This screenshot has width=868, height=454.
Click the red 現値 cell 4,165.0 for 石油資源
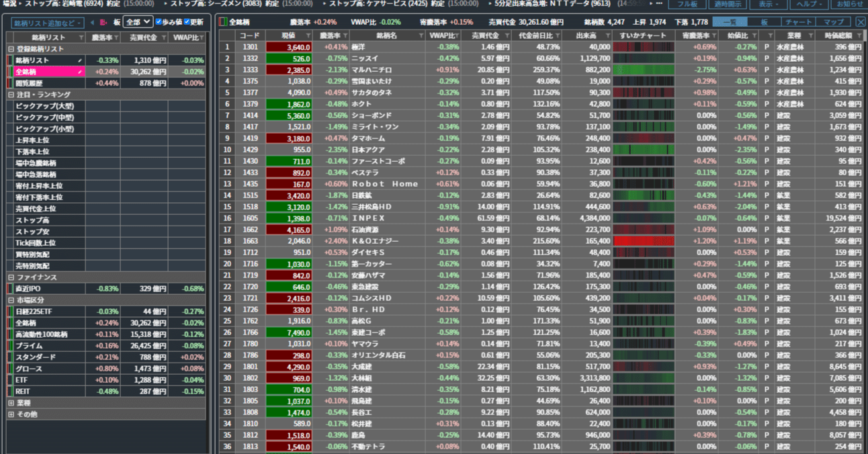point(290,229)
